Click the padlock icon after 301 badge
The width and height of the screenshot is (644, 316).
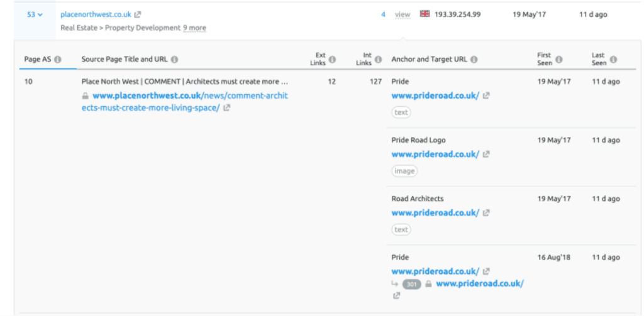[428, 283]
